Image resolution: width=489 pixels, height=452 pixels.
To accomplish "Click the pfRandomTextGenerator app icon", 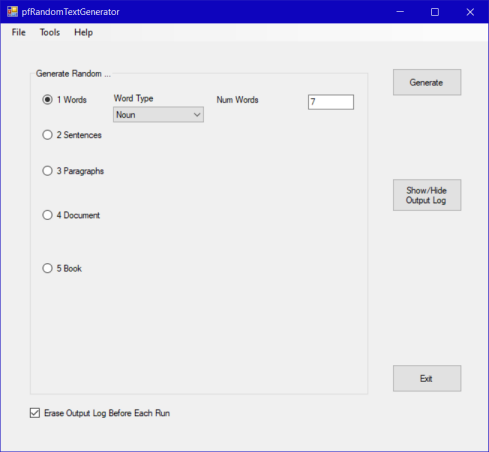I will click(12, 12).
